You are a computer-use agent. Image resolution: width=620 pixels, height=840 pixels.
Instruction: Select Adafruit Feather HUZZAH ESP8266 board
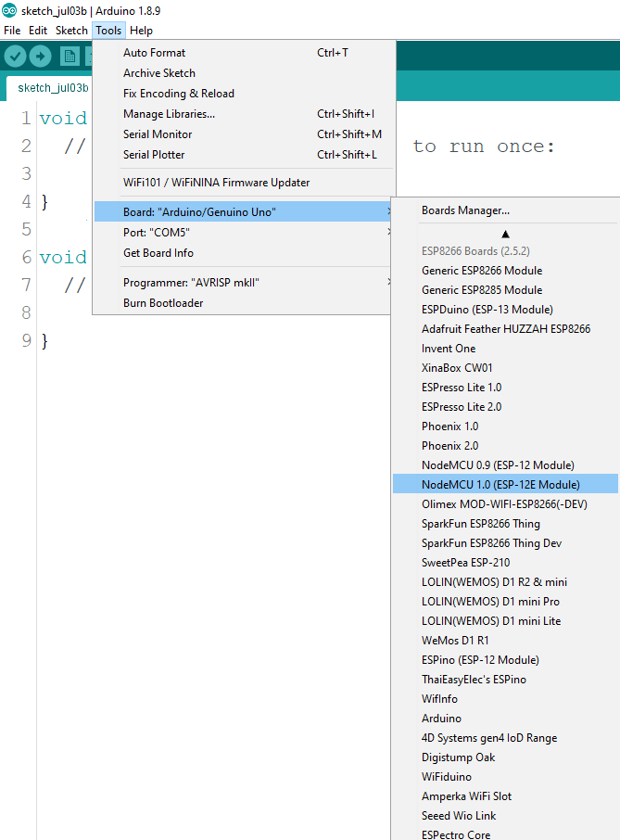click(x=505, y=329)
